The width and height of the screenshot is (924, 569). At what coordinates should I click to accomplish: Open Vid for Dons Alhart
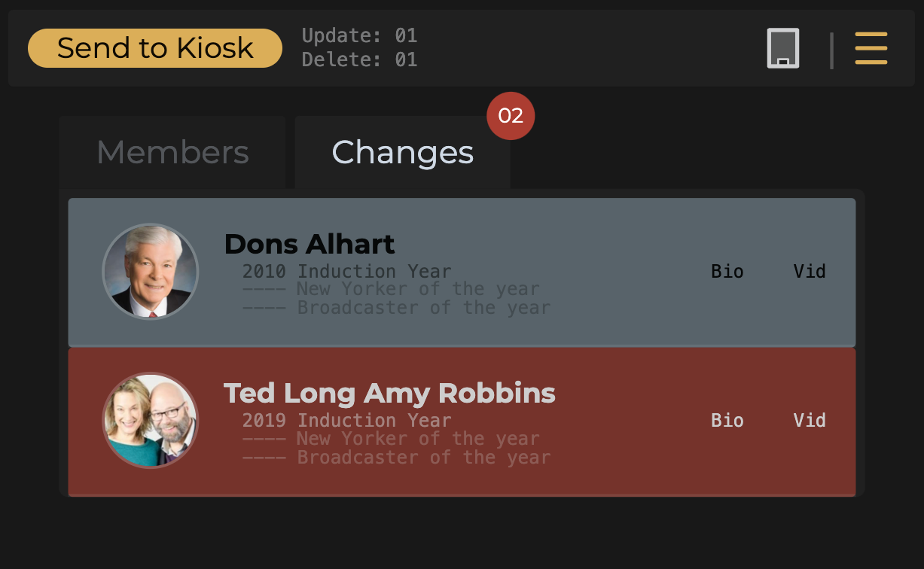[810, 271]
